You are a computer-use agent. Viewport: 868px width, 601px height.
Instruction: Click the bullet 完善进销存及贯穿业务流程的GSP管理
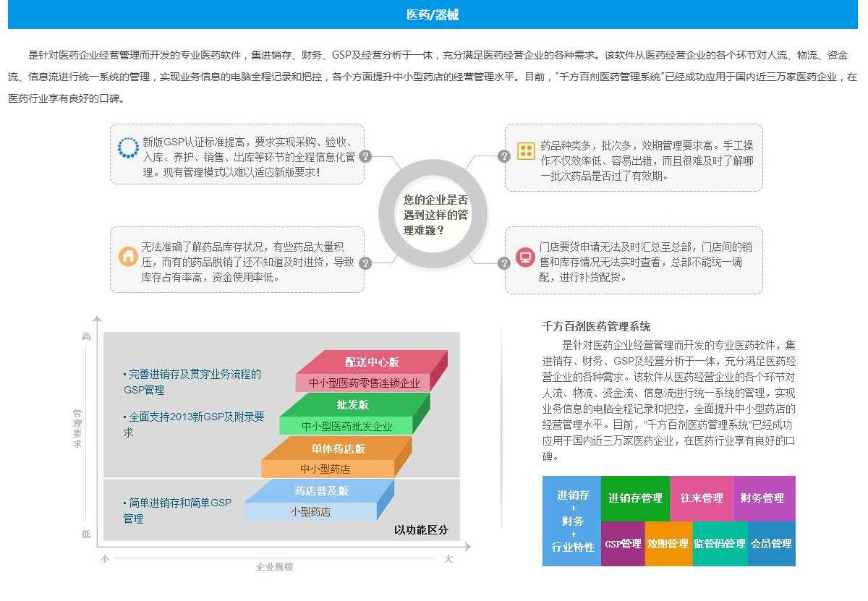coord(192,382)
